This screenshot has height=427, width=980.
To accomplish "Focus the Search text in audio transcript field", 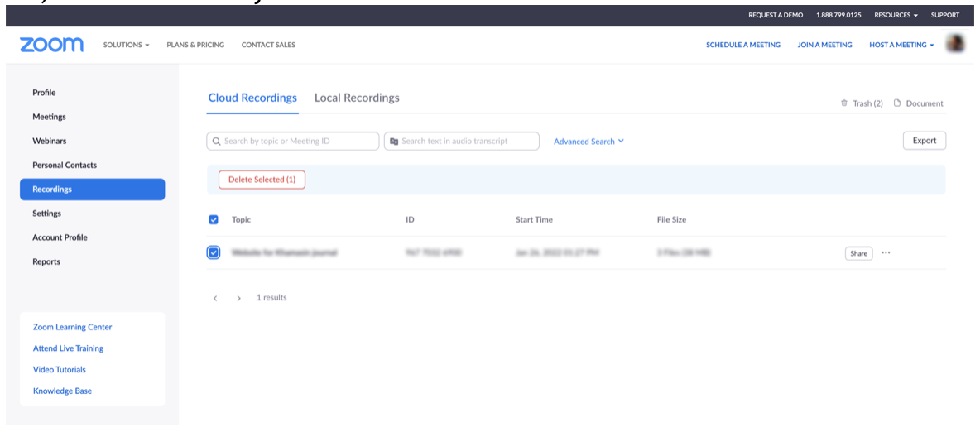I will click(x=461, y=142).
